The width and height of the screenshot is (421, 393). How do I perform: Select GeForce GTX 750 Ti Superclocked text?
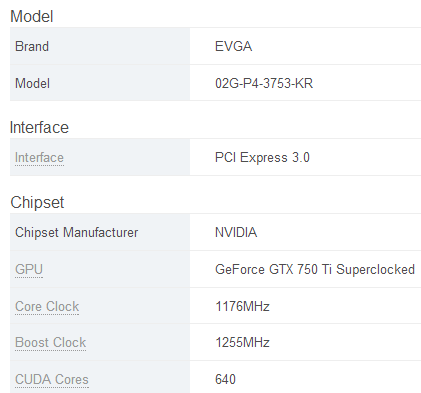[x=315, y=269]
